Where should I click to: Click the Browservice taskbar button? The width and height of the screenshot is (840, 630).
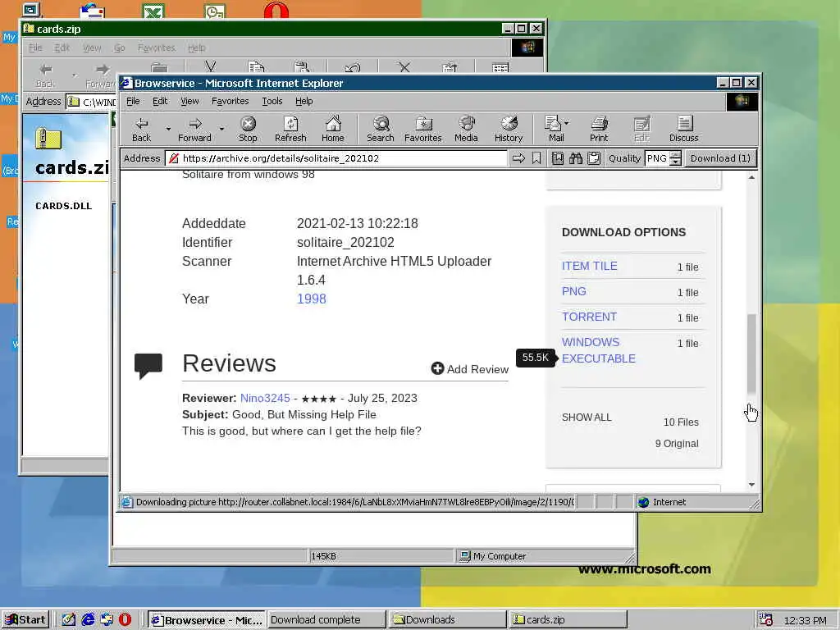(206, 619)
